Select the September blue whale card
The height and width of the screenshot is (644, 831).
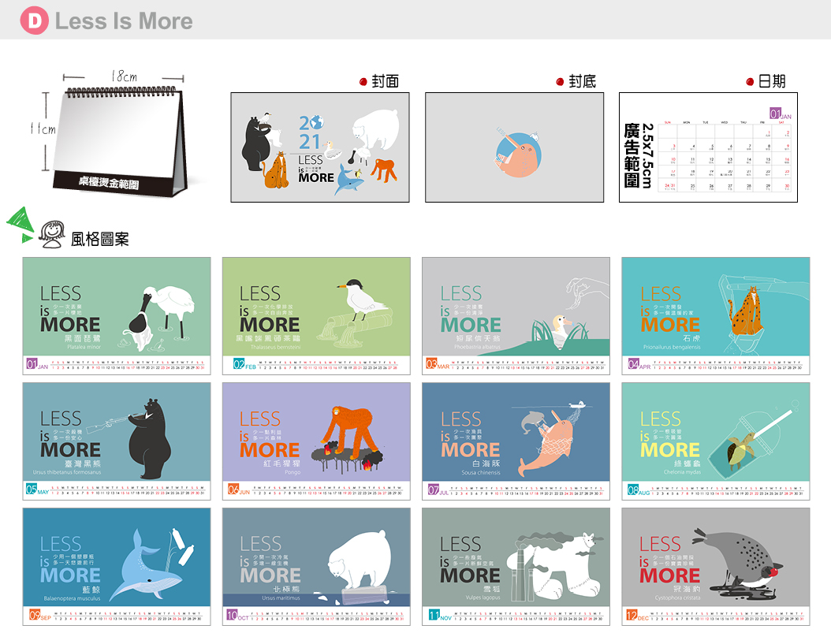(117, 567)
